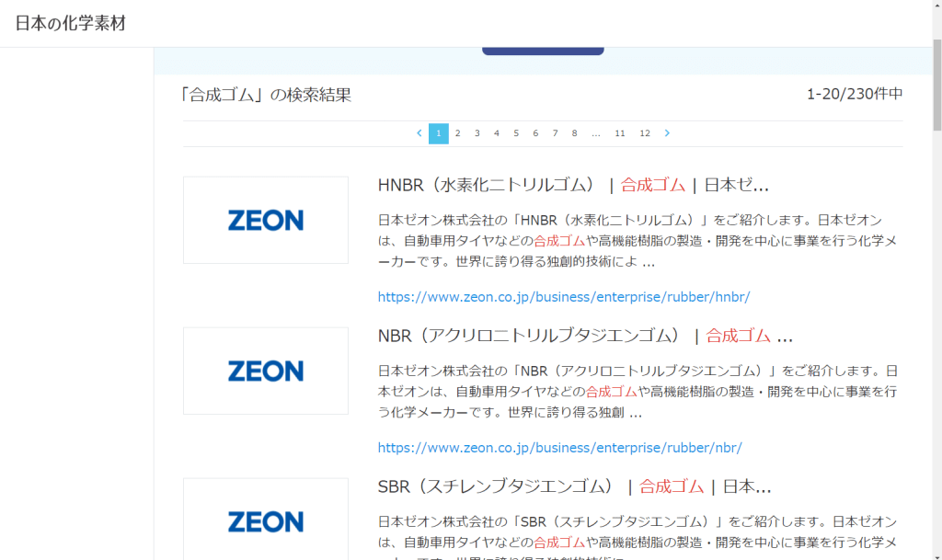This screenshot has width=942, height=560.
Task: Select page 1 in pagination
Action: pyautogui.click(x=439, y=133)
